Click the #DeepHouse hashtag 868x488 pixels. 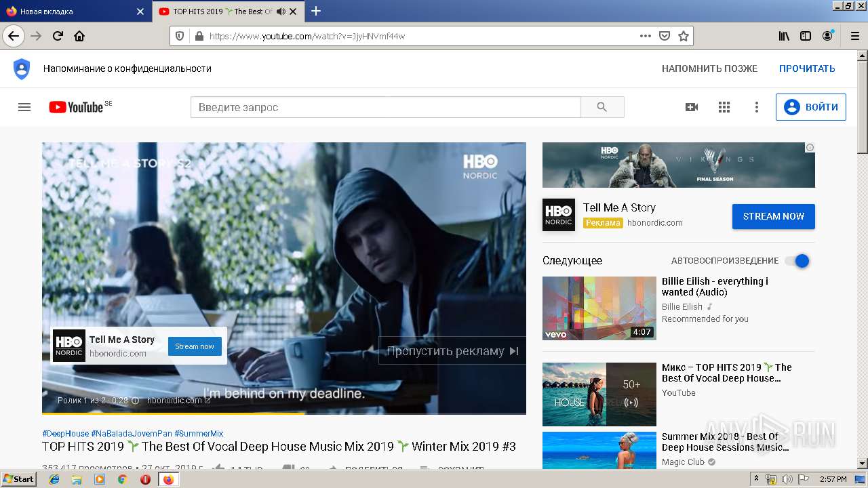65,433
